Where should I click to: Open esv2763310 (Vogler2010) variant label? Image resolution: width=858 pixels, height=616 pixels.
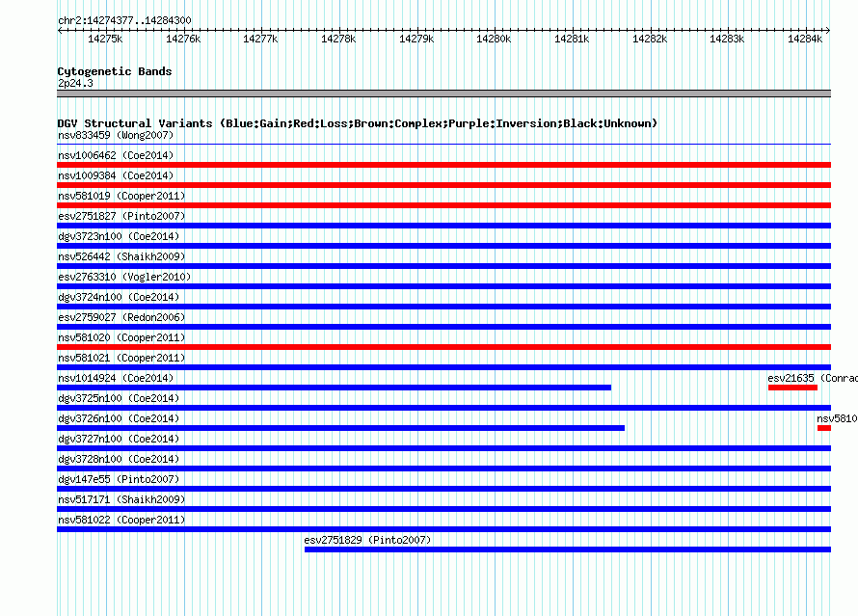(124, 277)
